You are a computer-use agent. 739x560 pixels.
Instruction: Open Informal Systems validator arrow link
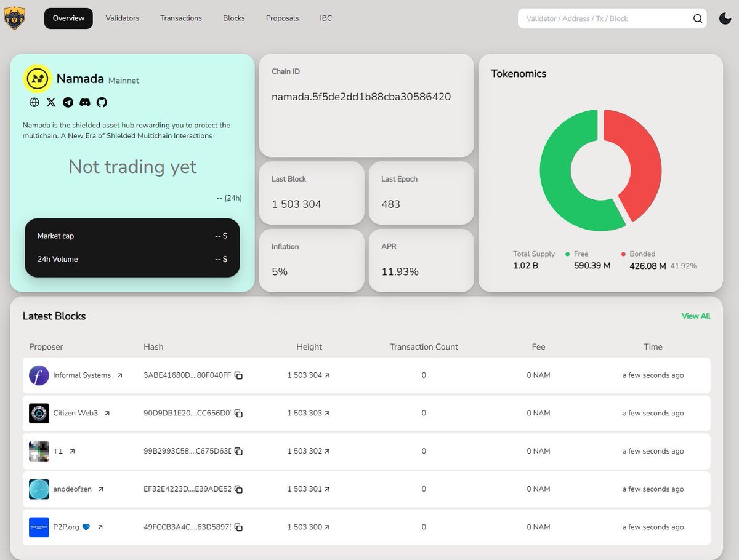pos(119,375)
